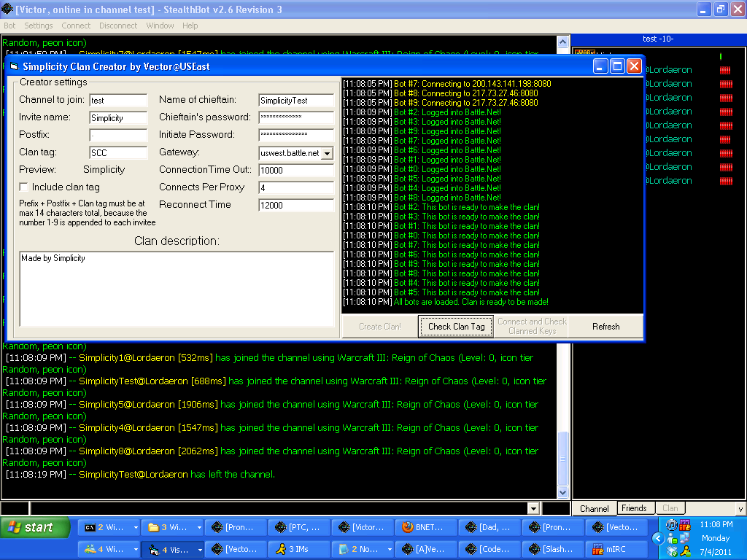Focus the Clan tag field

118,152
